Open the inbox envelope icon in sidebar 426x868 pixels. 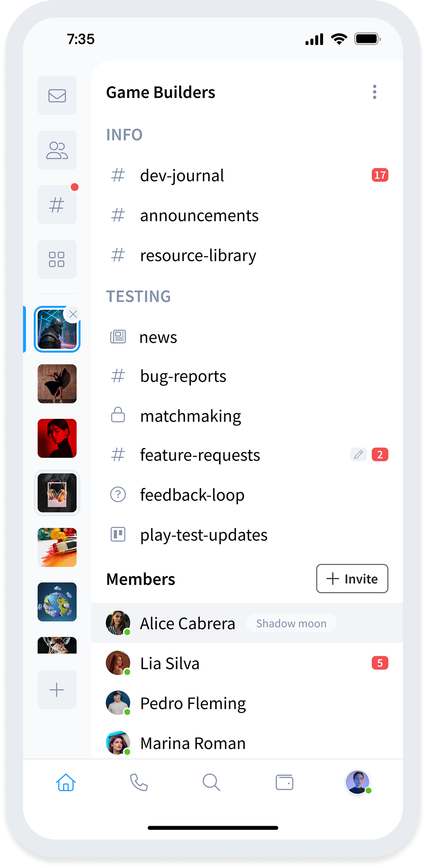click(57, 95)
